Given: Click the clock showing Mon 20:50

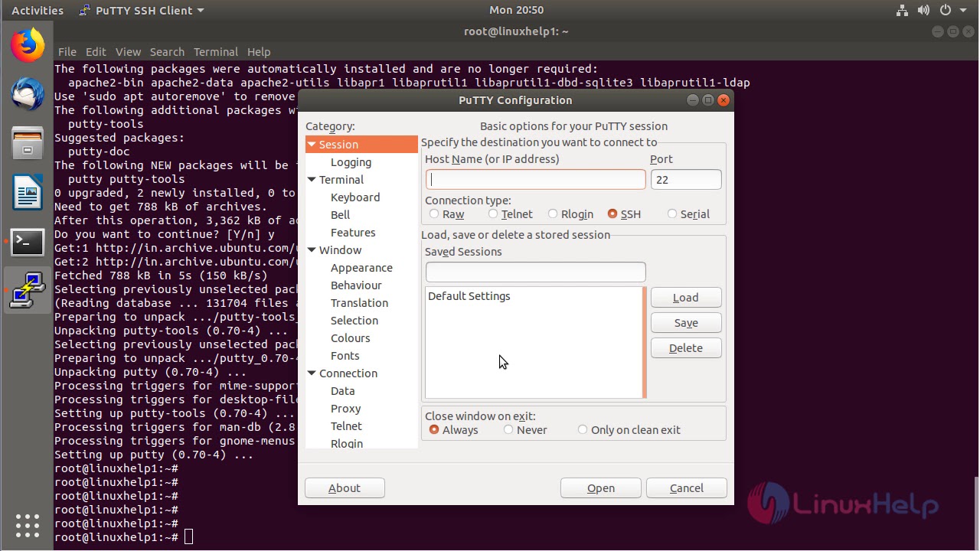Looking at the screenshot, I should [x=516, y=11].
